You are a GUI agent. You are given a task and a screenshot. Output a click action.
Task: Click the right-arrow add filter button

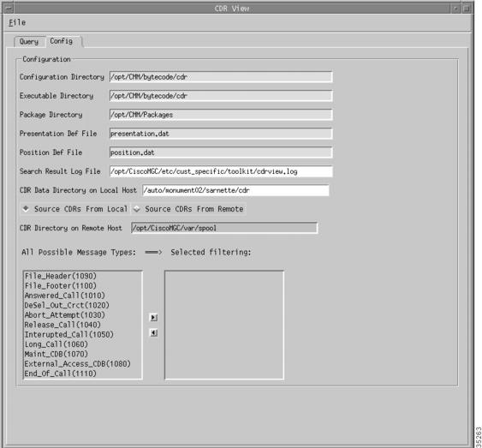click(153, 317)
